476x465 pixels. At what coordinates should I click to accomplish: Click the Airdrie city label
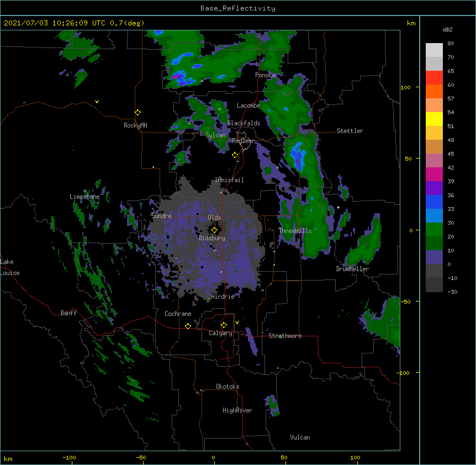point(223,297)
